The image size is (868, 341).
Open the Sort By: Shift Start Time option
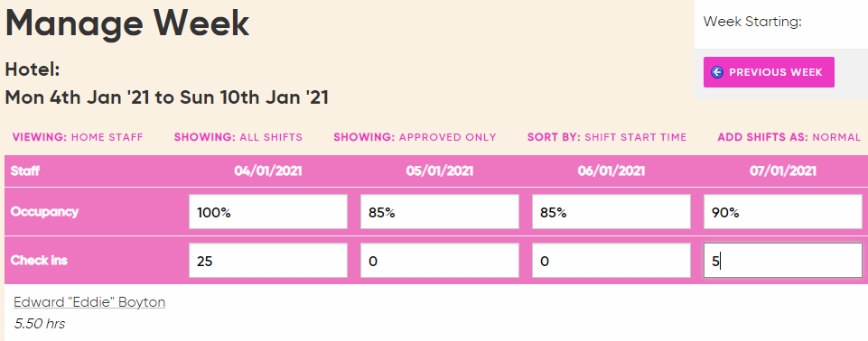tap(607, 137)
